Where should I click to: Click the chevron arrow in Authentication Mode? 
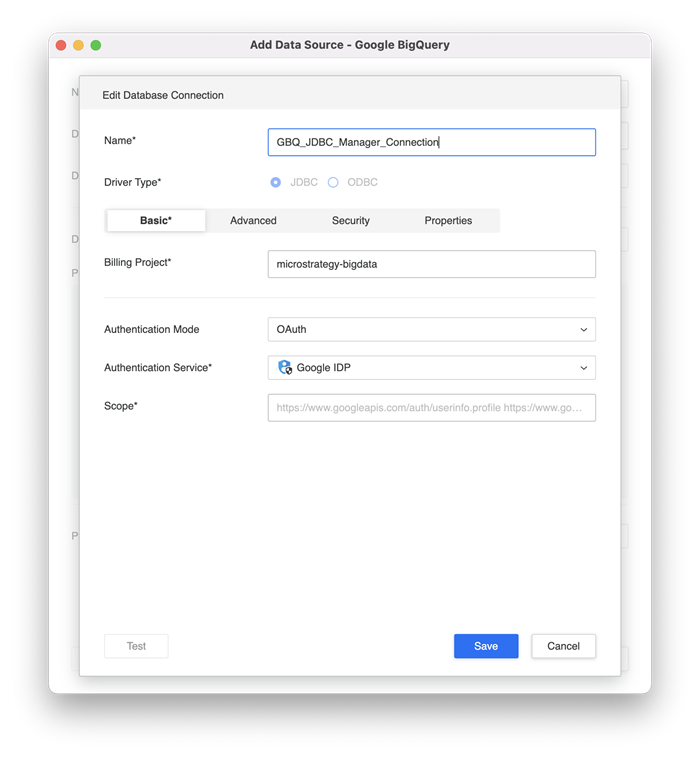(583, 330)
